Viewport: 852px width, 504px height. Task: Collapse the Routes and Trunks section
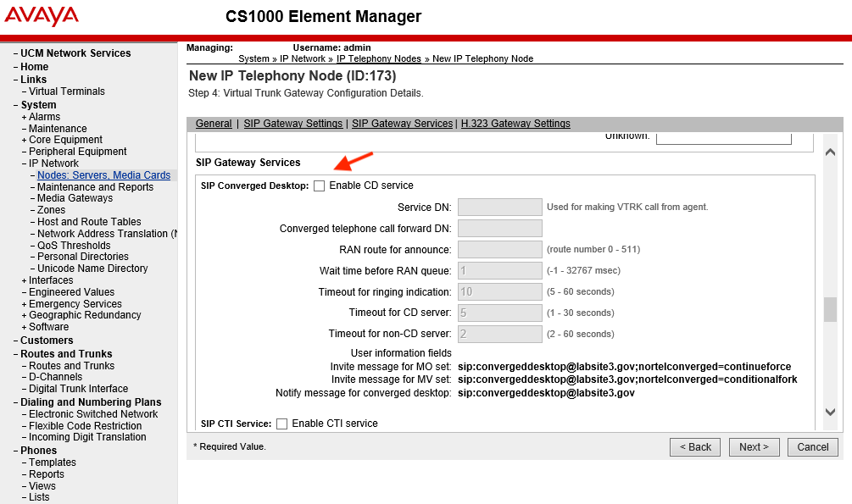pos(16,354)
